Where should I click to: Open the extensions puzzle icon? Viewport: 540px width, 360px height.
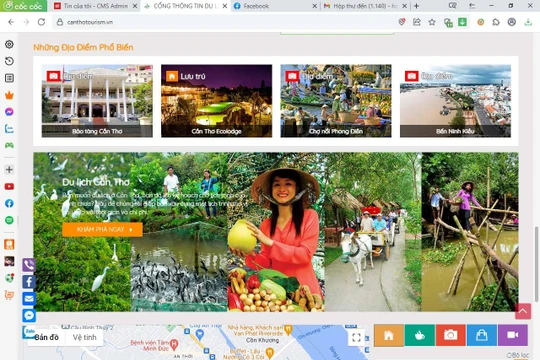(x=496, y=22)
